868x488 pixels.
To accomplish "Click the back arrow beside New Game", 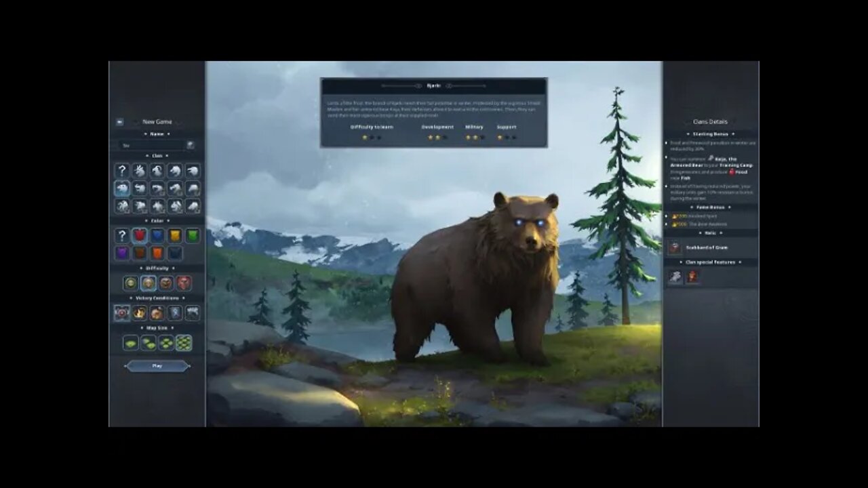I will 119,122.
